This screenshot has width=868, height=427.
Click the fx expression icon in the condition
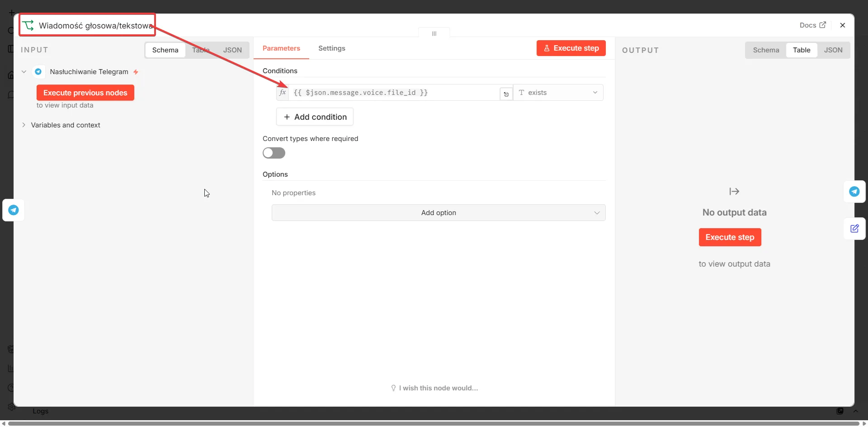(283, 93)
